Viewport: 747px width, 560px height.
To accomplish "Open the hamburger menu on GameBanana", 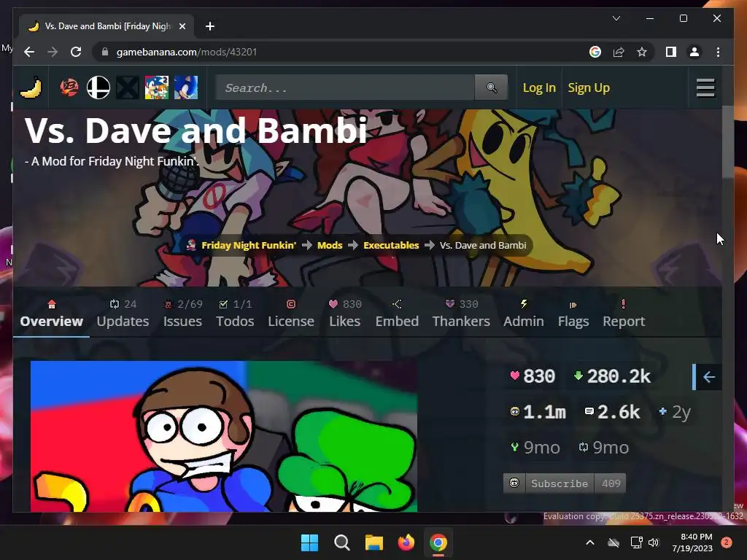I will tap(705, 87).
